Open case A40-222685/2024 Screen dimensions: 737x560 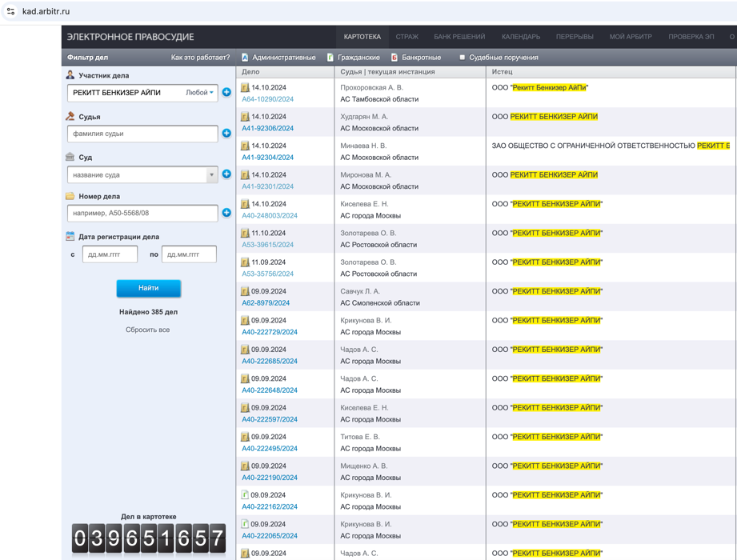(x=270, y=362)
